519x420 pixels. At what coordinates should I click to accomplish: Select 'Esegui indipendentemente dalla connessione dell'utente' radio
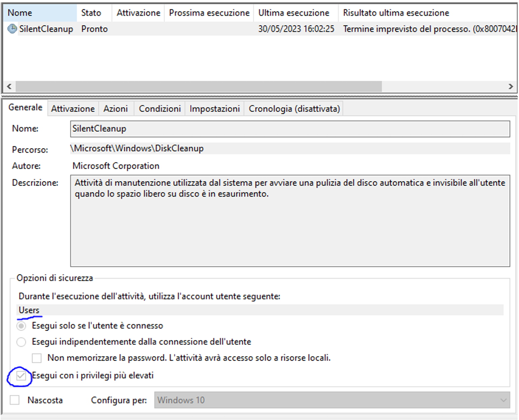(x=21, y=342)
